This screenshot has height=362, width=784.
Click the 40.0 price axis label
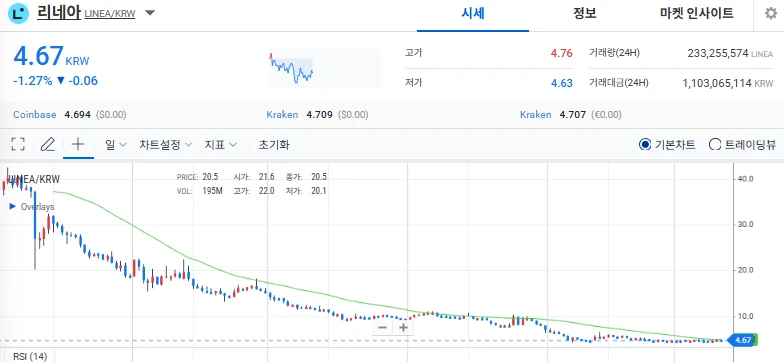pos(746,178)
